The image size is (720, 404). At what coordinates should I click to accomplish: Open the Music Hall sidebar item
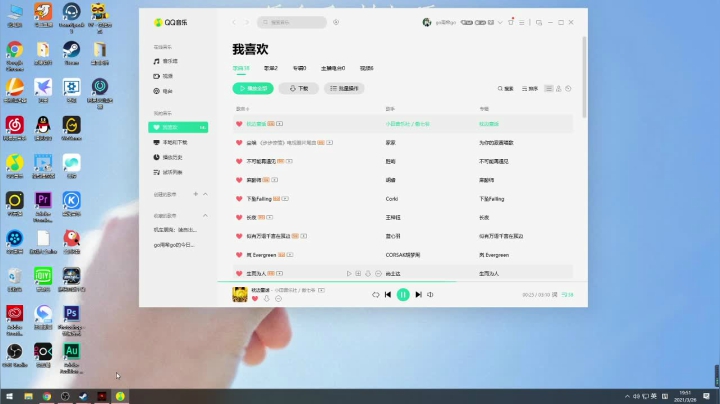click(166, 61)
